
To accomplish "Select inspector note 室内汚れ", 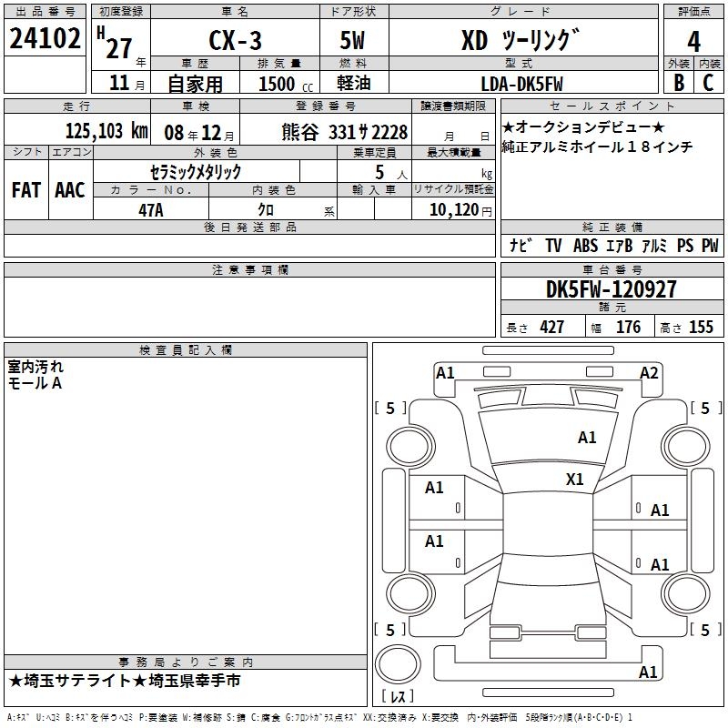I will coord(35,367).
